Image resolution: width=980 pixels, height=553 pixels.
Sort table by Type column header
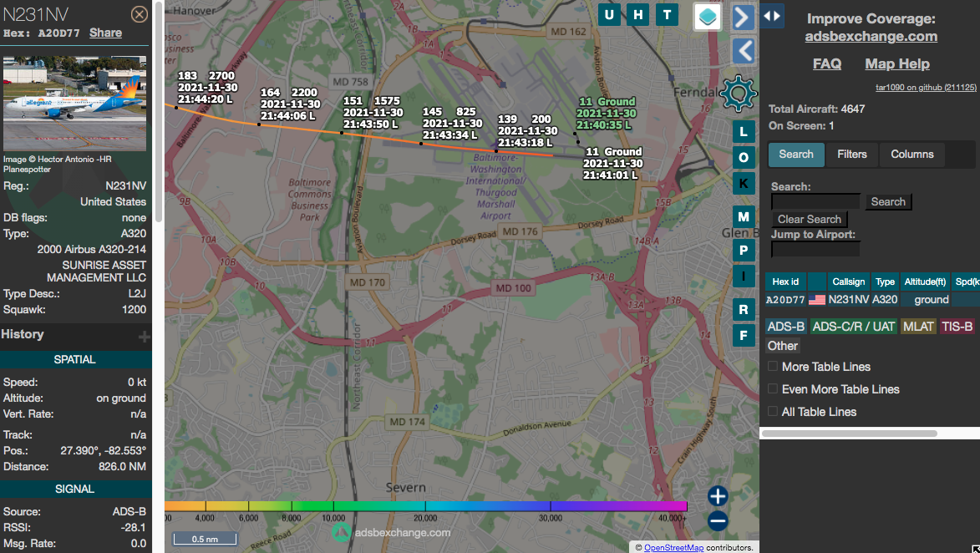point(885,282)
